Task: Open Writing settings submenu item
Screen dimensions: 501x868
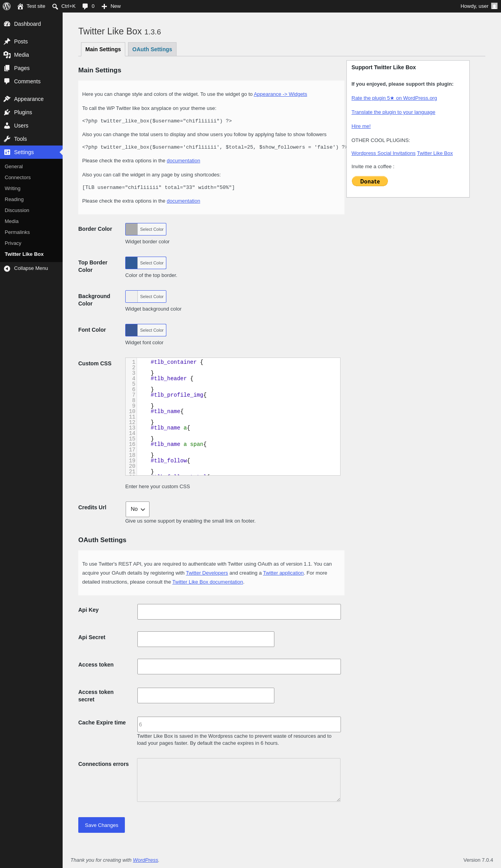Action: (13, 189)
